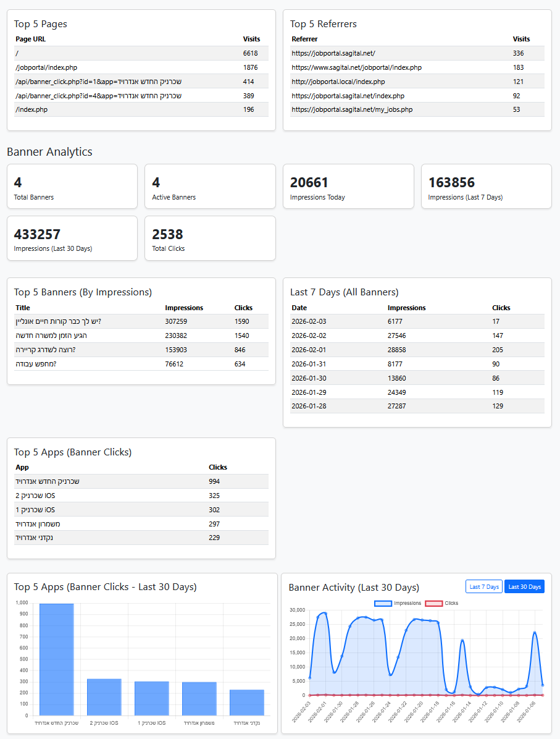Click the 336 referrer visits value
560x739 pixels.
coord(518,53)
